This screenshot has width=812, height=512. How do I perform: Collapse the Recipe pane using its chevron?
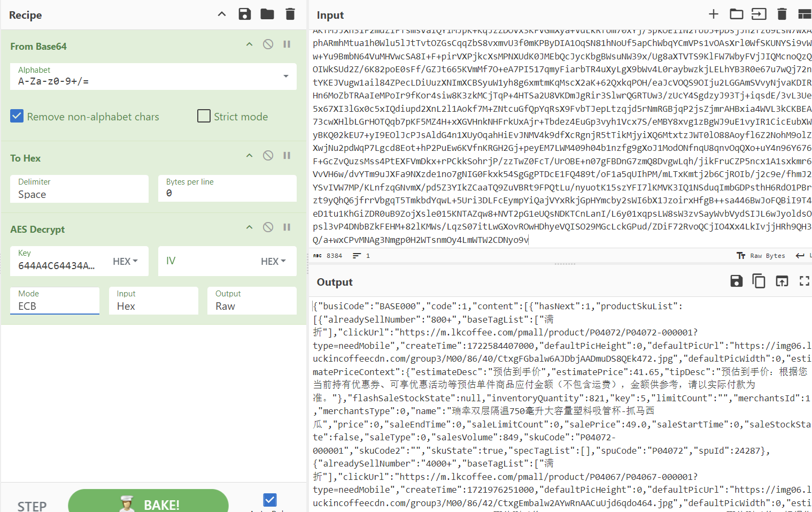point(222,14)
